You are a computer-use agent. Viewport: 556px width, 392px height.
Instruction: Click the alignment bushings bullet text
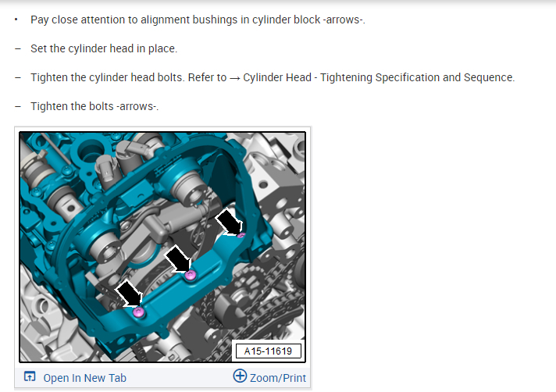coord(198,20)
